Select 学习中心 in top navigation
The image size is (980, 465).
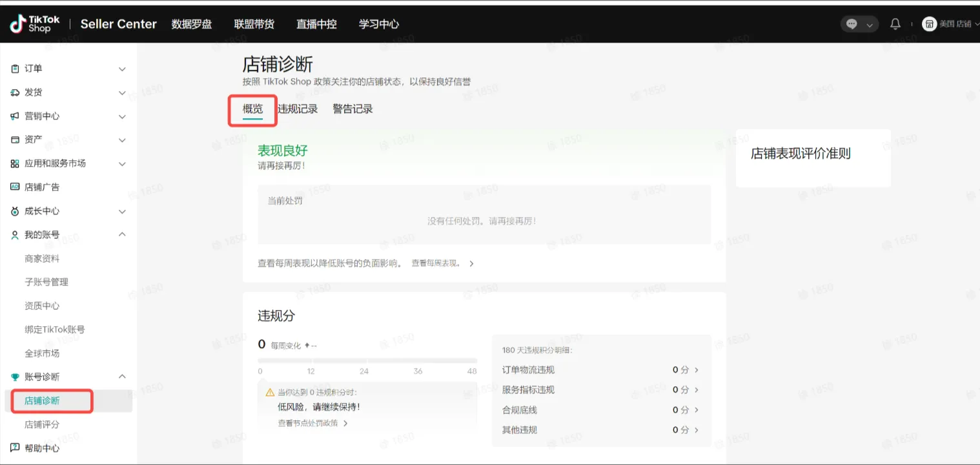pyautogui.click(x=379, y=24)
